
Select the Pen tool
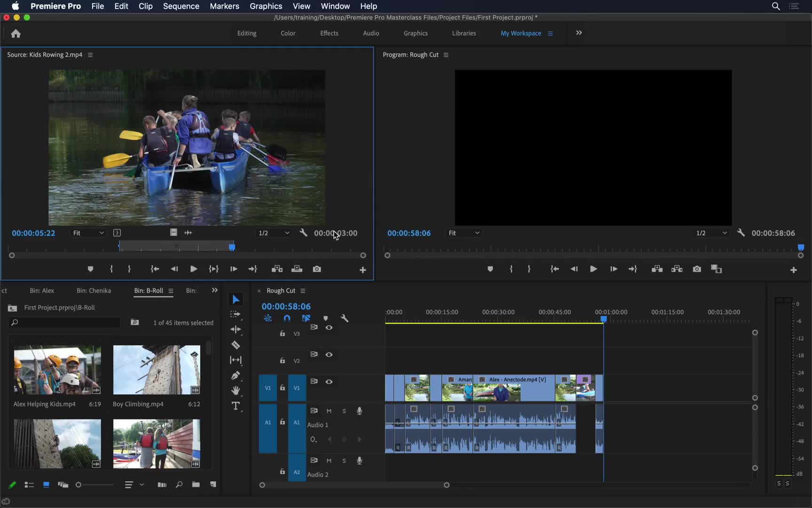[x=236, y=375]
